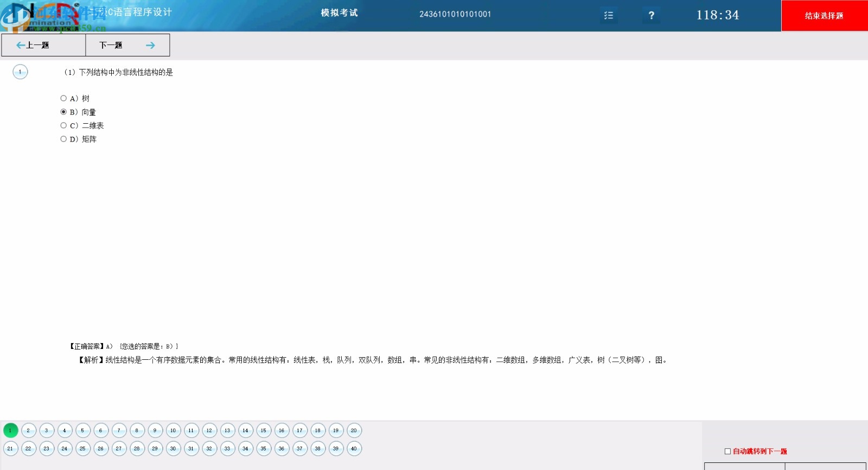This screenshot has height=470, width=868.
Task: Click the 解析 explanation text
Action: click(x=373, y=360)
